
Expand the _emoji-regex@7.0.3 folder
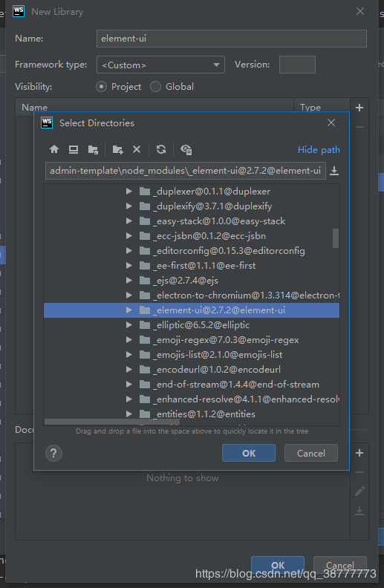tap(129, 340)
